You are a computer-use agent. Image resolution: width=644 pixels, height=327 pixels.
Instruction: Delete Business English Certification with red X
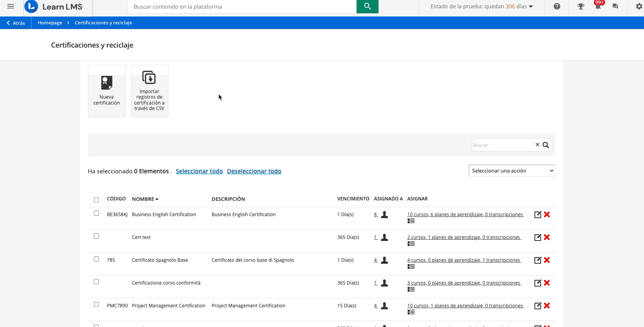coord(547,214)
